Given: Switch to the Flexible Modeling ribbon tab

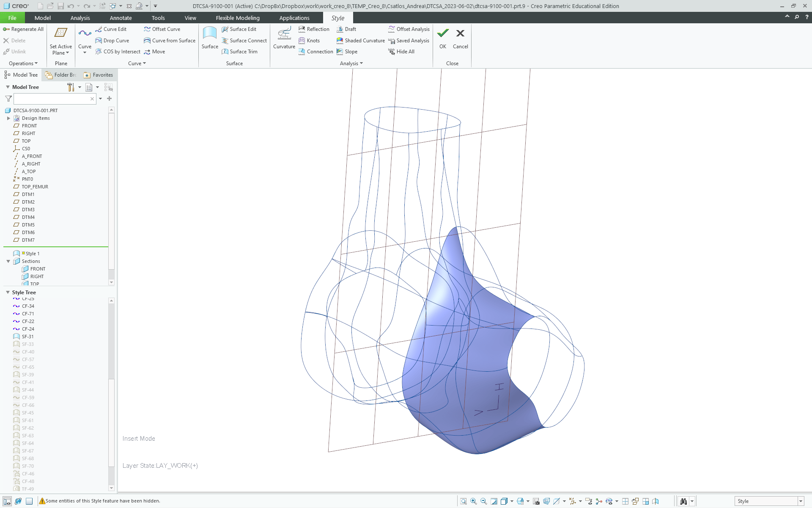Looking at the screenshot, I should (238, 18).
